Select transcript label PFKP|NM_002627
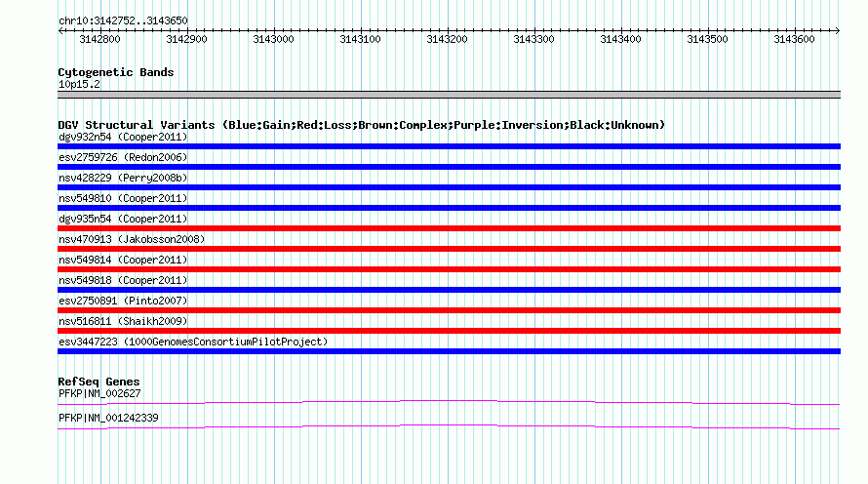868x484 pixels. 99,393
